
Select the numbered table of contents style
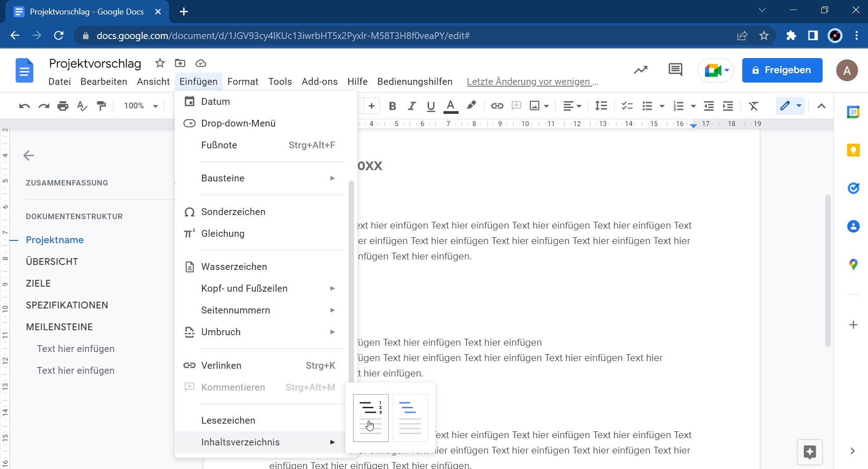tap(370, 417)
